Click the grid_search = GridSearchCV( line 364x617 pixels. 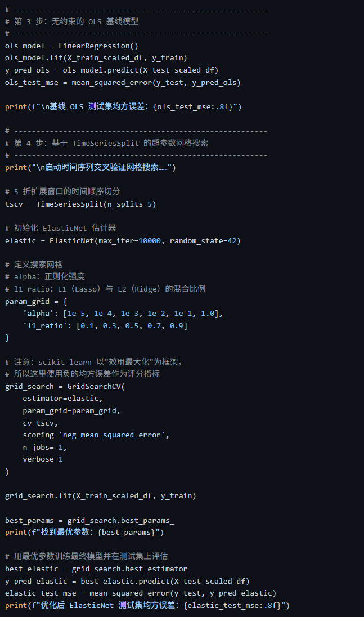click(x=65, y=386)
